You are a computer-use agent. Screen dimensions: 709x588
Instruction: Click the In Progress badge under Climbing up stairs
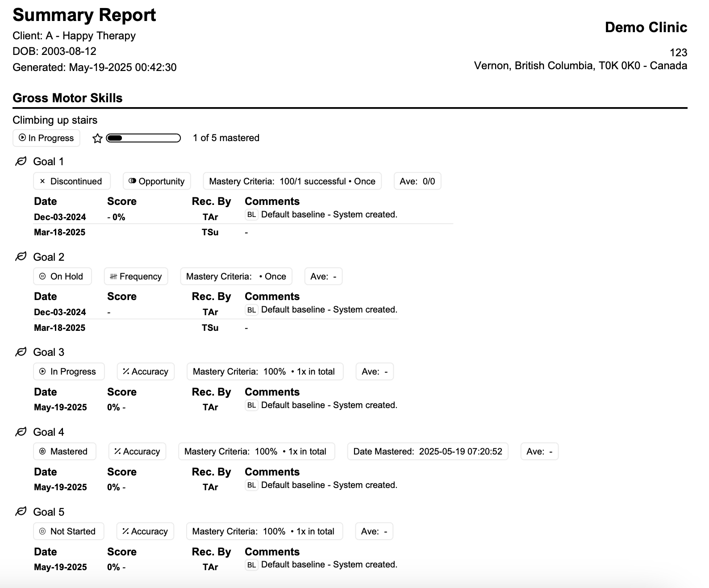coord(46,138)
